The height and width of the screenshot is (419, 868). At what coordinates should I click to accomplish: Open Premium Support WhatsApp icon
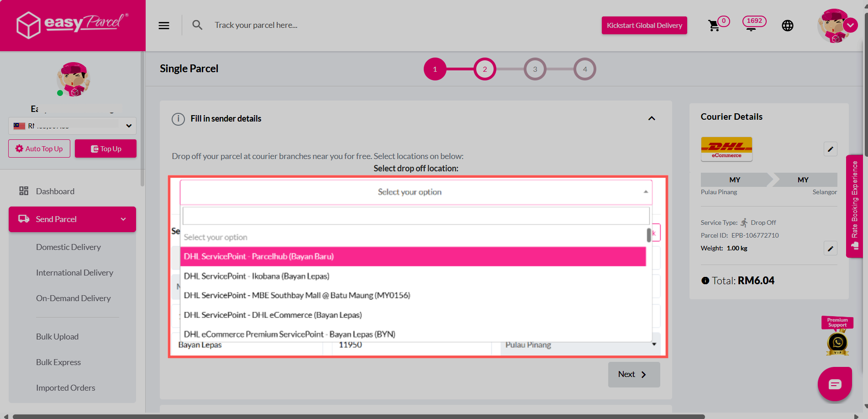tap(837, 343)
